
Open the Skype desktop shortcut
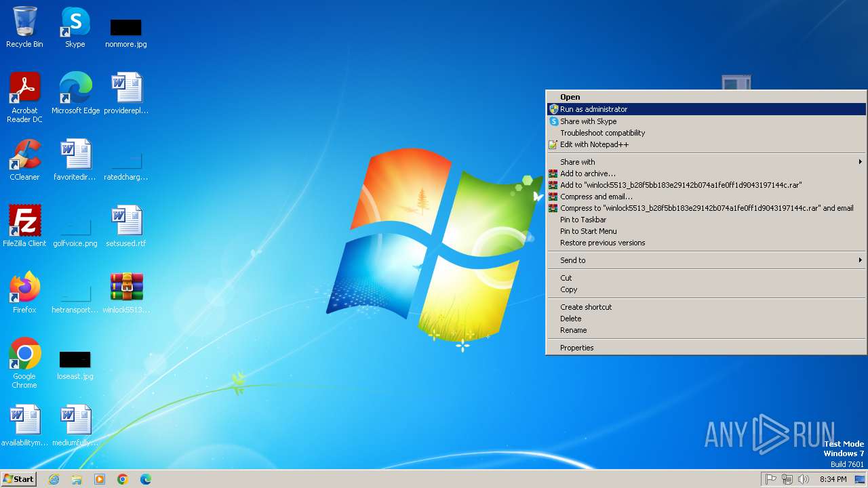[x=75, y=27]
